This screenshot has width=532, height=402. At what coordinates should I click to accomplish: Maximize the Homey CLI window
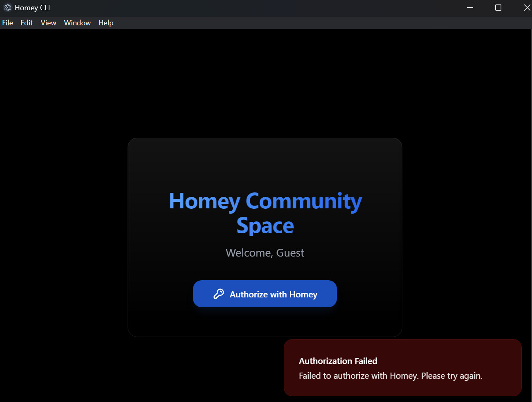coord(498,8)
